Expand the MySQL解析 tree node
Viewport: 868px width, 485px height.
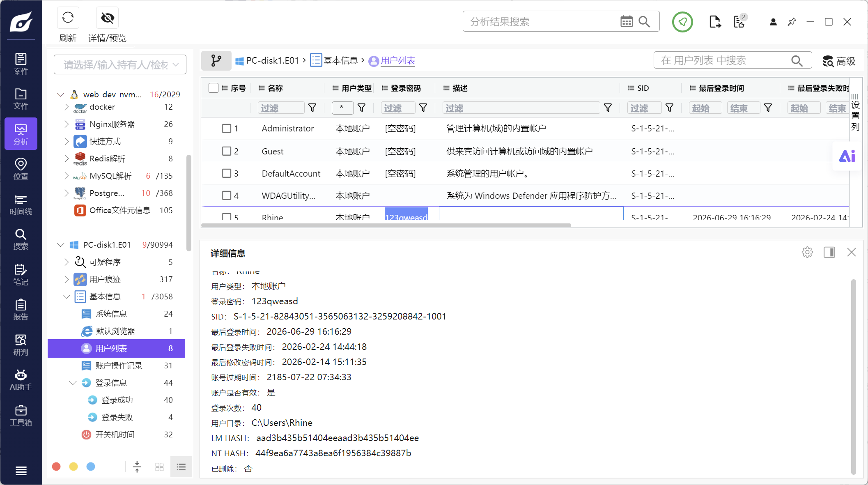tap(67, 176)
